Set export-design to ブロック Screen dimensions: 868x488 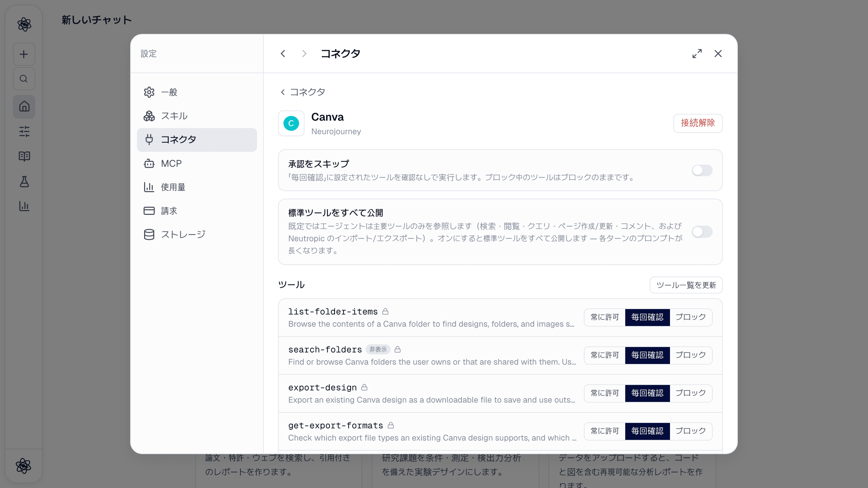pyautogui.click(x=691, y=393)
